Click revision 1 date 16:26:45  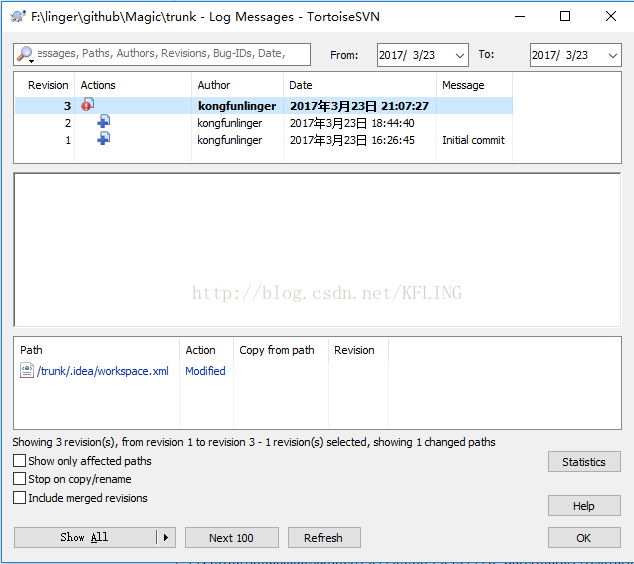[352, 140]
